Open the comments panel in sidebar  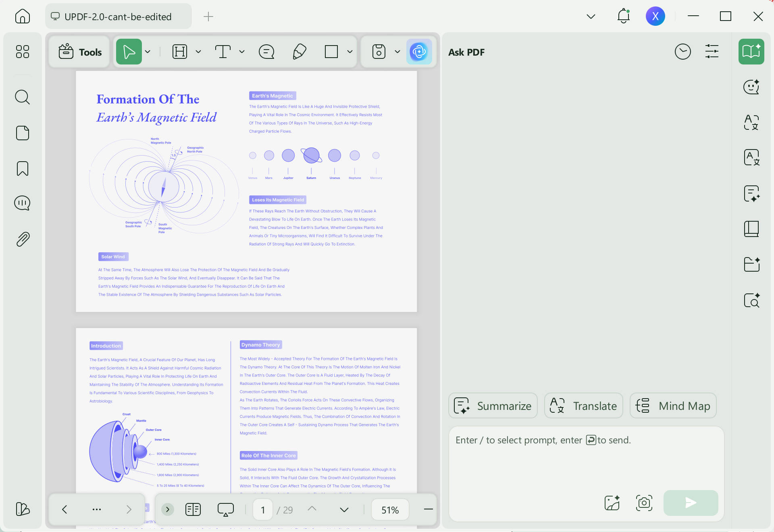(23, 203)
